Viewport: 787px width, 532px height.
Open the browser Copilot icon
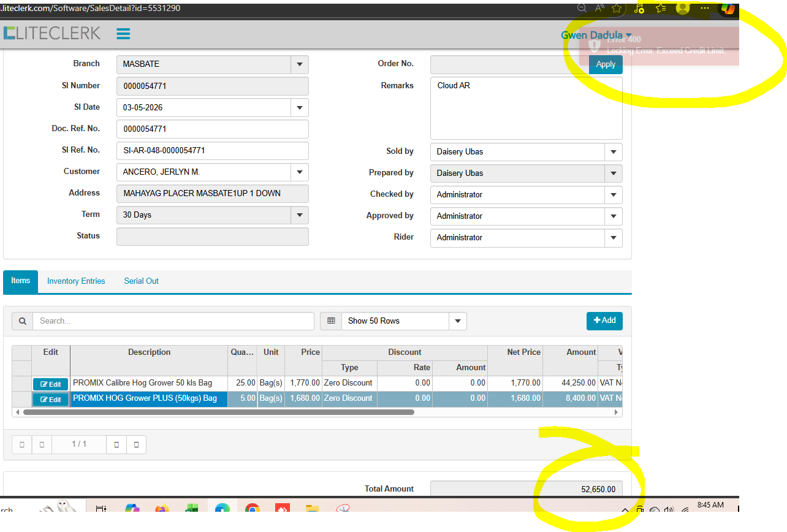[728, 8]
